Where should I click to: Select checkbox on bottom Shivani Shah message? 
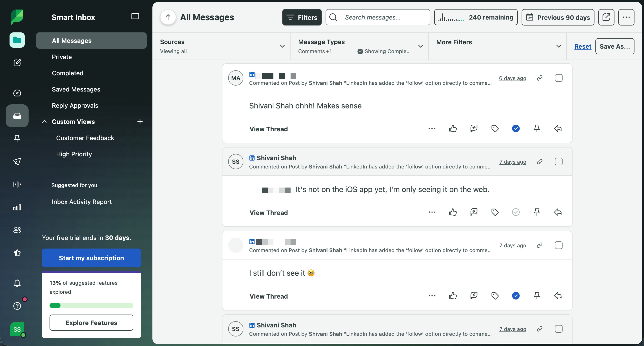(558, 329)
